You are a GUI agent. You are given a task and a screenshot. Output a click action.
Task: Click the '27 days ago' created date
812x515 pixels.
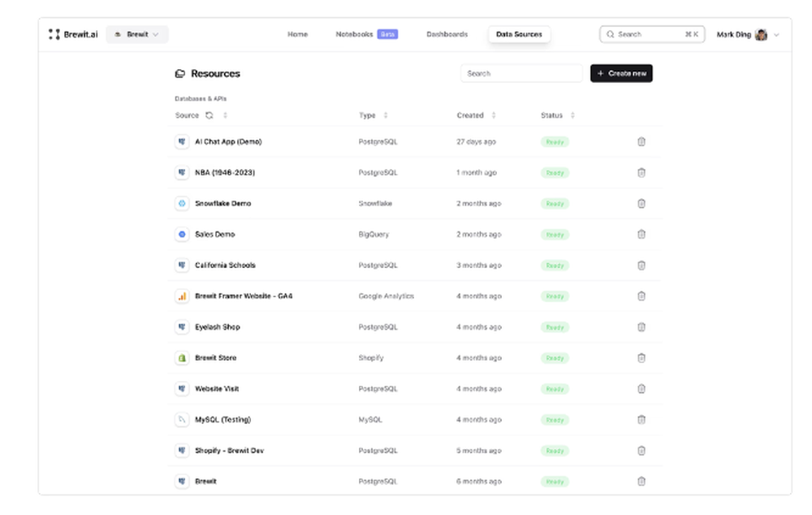tap(476, 141)
